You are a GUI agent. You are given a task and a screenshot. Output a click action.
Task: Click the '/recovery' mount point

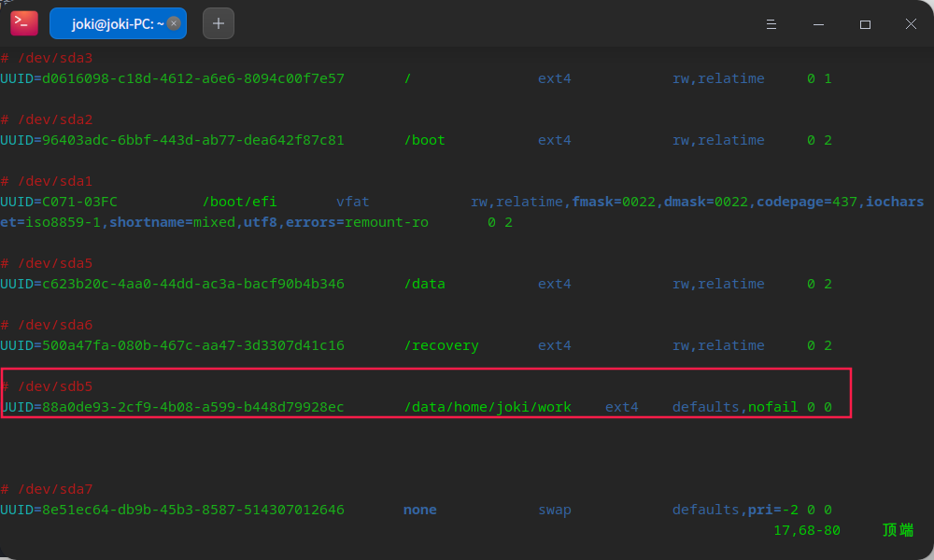442,345
